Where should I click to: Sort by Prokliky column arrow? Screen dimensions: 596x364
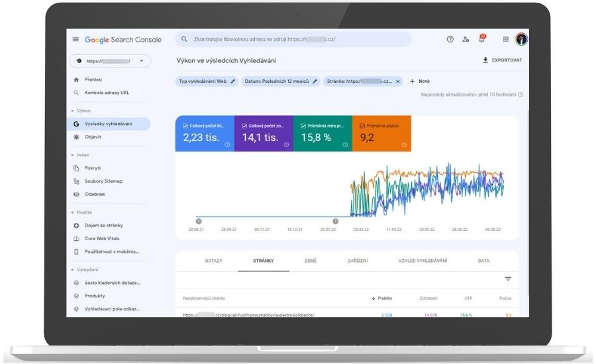[373, 298]
